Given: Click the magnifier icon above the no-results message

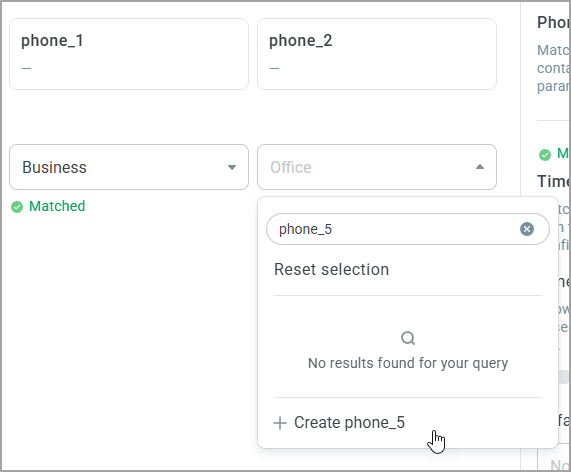Looking at the screenshot, I should pyautogui.click(x=408, y=338).
